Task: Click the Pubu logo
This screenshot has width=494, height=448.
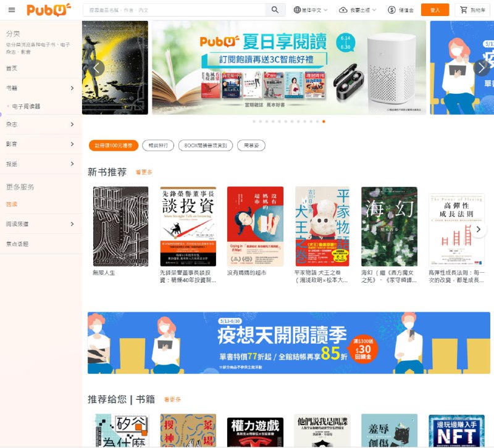Action: 49,10
